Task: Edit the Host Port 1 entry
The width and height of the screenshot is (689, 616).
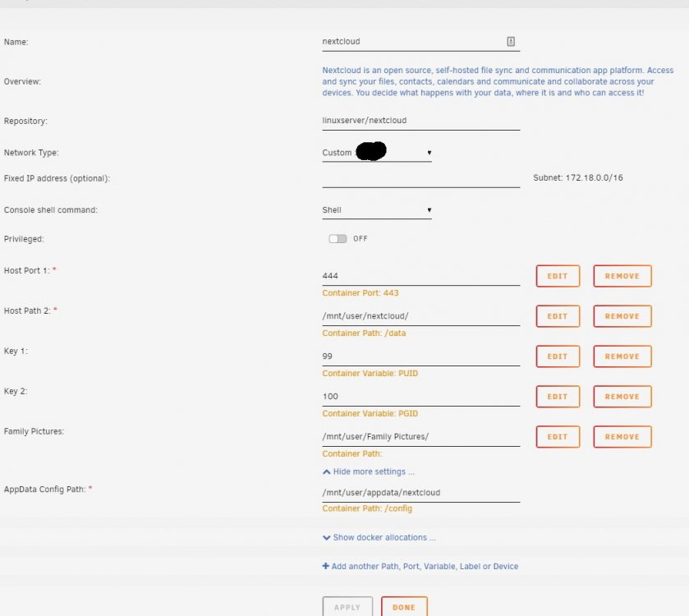Action: (558, 276)
